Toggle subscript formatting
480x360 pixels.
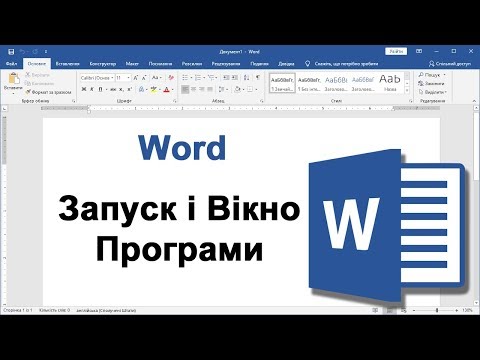pos(122,89)
